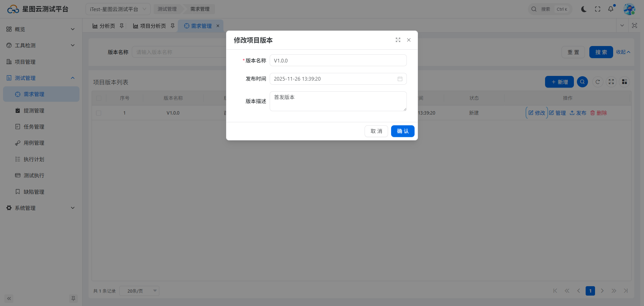Click the calendar icon in 发布时间 field
The height and width of the screenshot is (306, 644).
click(x=400, y=79)
